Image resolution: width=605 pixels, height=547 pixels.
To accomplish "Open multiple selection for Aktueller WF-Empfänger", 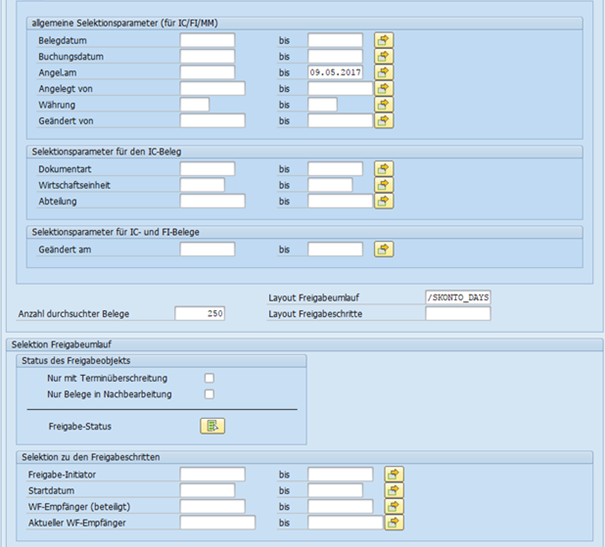I will [395, 522].
